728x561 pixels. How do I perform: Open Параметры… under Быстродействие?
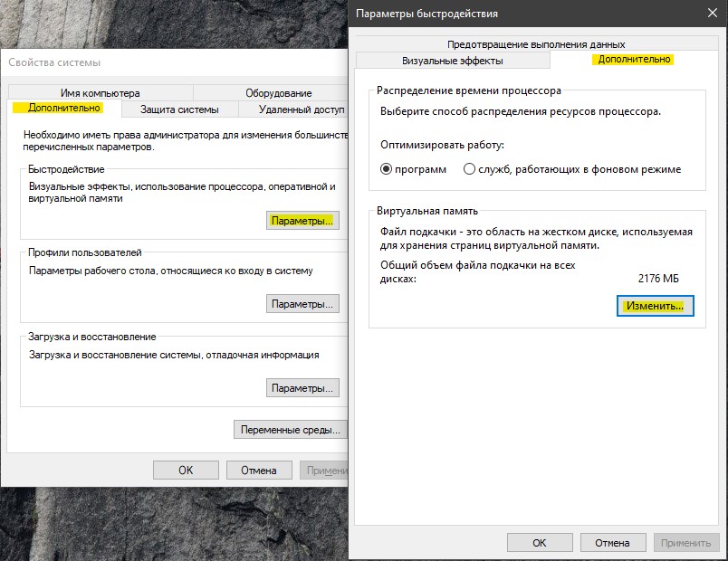point(302,221)
